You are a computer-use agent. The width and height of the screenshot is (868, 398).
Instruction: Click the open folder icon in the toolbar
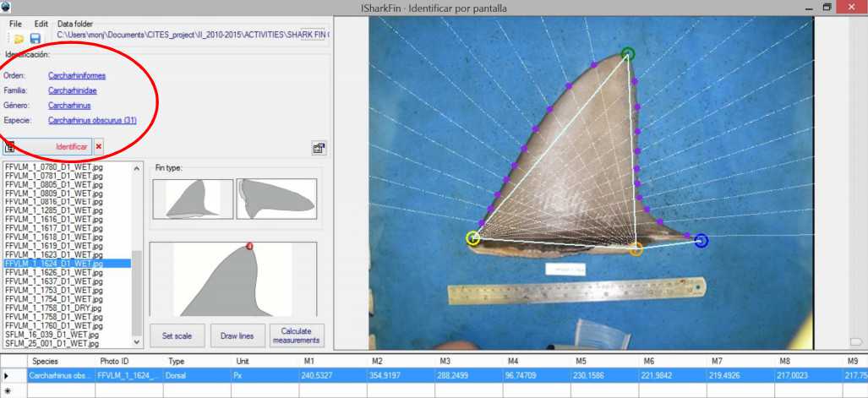tap(18, 39)
